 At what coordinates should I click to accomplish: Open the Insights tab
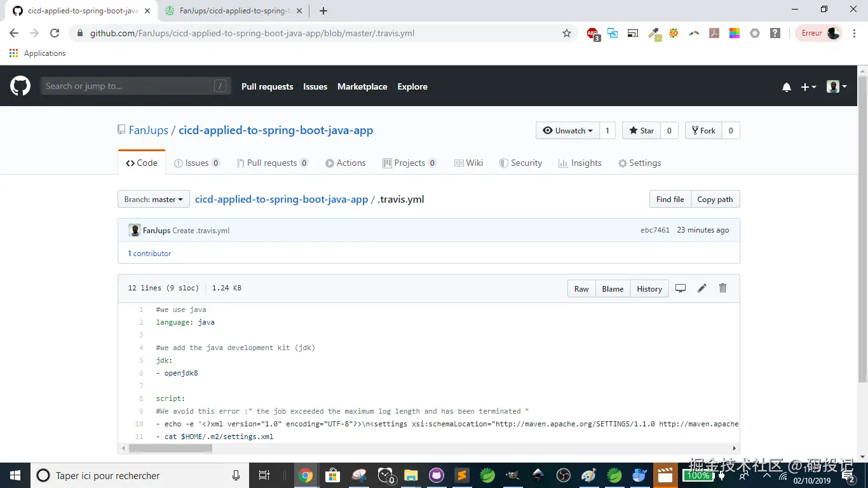click(x=580, y=163)
